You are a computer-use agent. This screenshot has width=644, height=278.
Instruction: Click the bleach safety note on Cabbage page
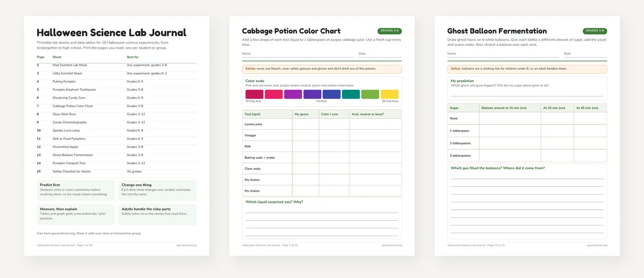pos(322,69)
